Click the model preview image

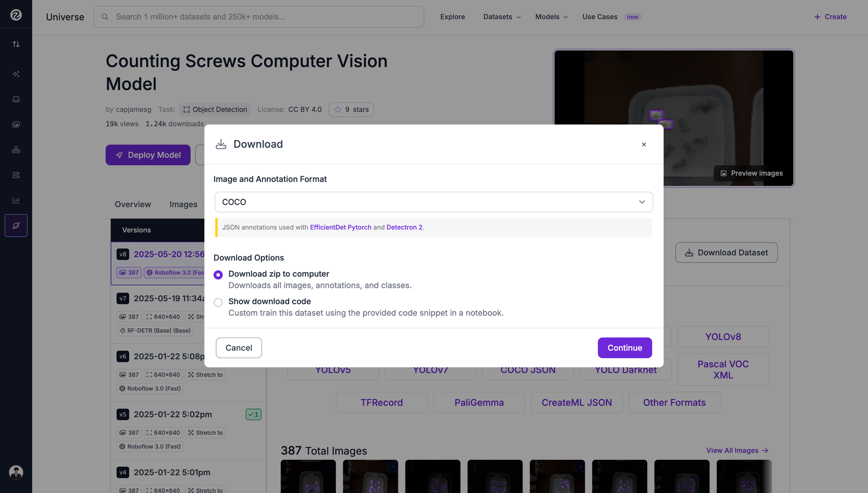click(x=674, y=118)
